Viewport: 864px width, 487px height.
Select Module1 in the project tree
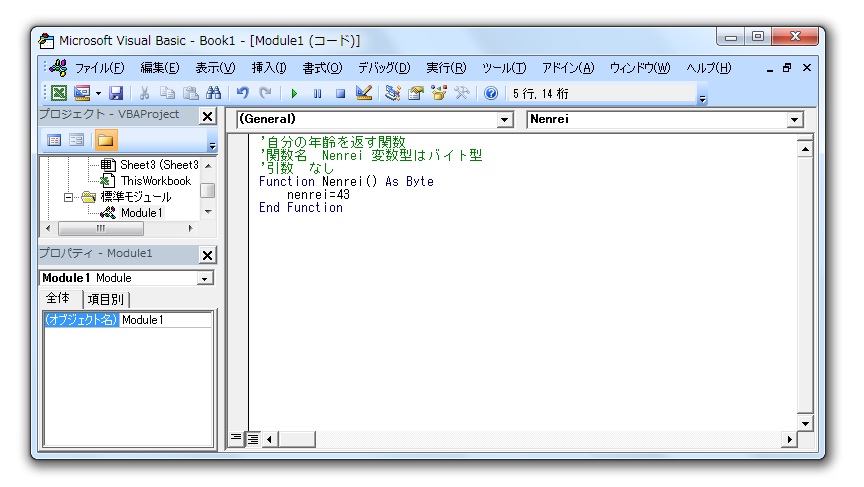tap(142, 213)
